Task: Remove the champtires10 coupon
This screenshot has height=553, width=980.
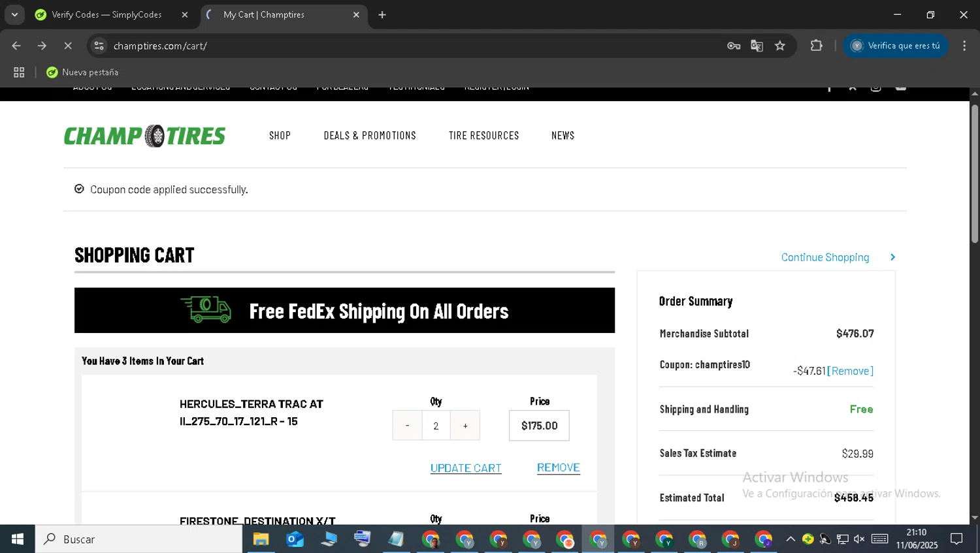Action: tap(850, 371)
